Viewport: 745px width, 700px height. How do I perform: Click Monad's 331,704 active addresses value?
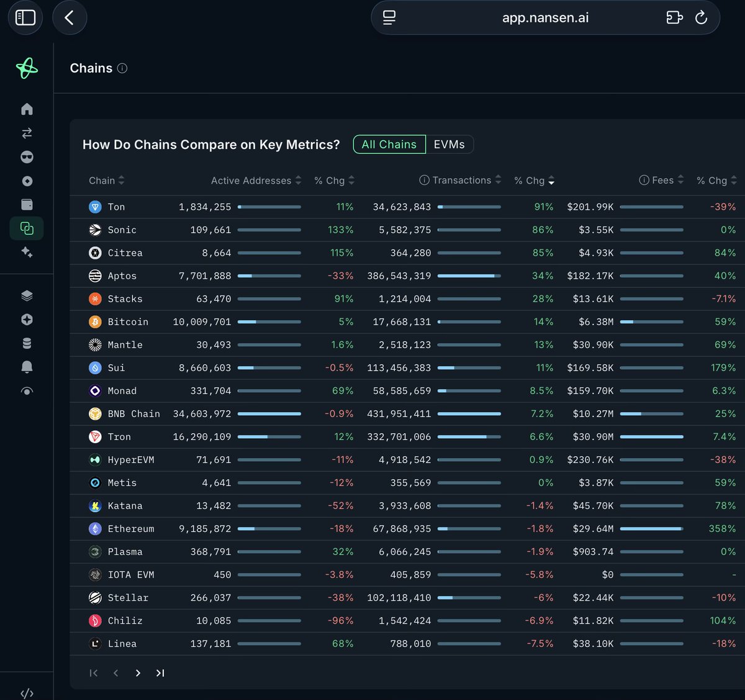[210, 391]
